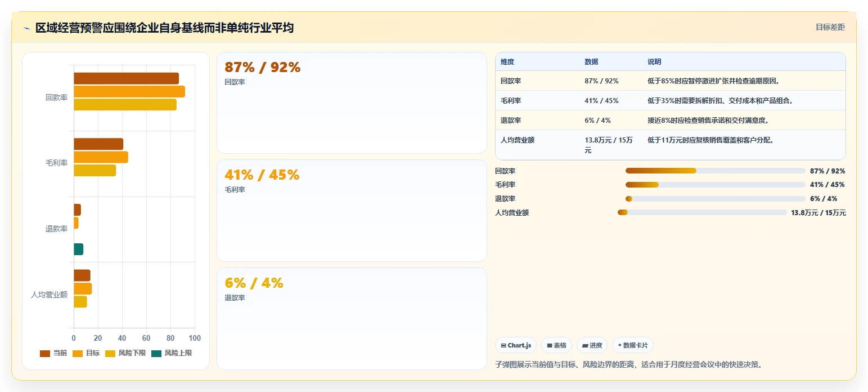Viewport: 868px width, 392px height.
Task: Click the lightning icon beside the title
Action: point(26,28)
